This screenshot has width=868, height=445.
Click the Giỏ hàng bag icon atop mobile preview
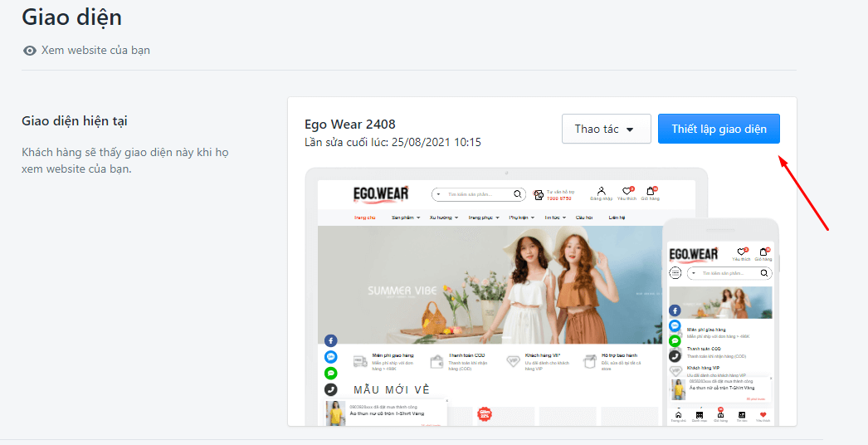[763, 252]
